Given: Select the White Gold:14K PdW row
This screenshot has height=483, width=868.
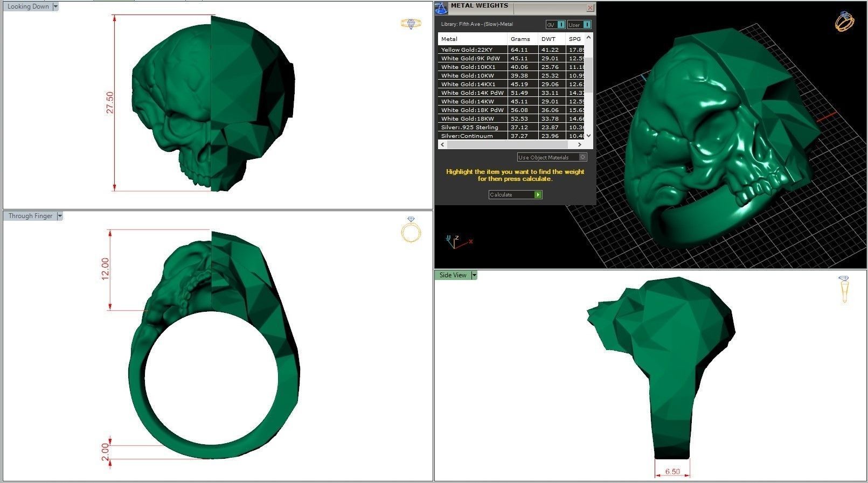Looking at the screenshot, I should (511, 93).
